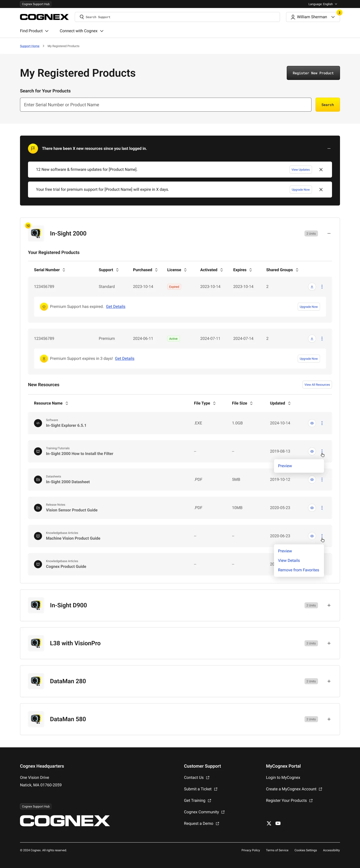360x868 pixels.
Task: Click the yellow Search button
Action: 327,105
